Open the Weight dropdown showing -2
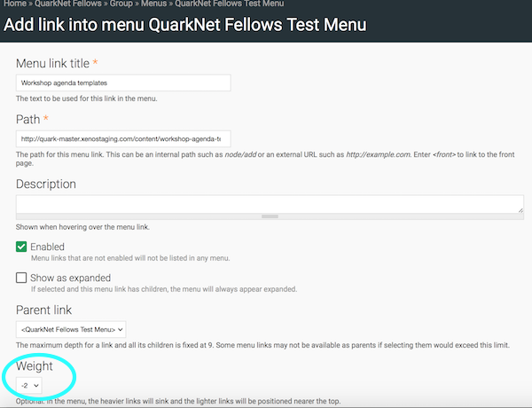 [x=29, y=386]
